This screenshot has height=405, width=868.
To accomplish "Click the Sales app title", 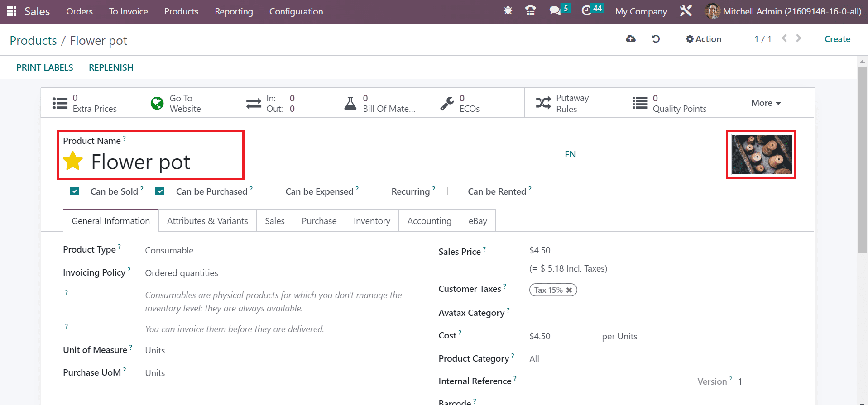I will (x=37, y=11).
